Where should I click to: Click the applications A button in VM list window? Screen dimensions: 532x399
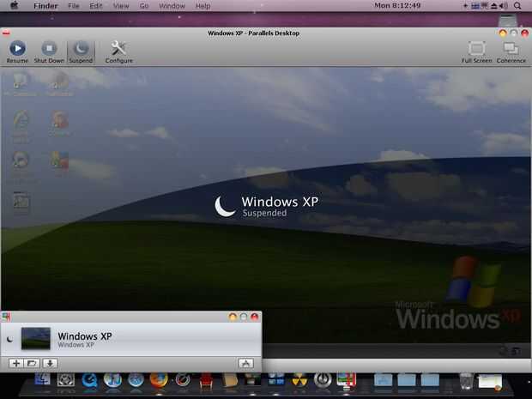(246, 363)
